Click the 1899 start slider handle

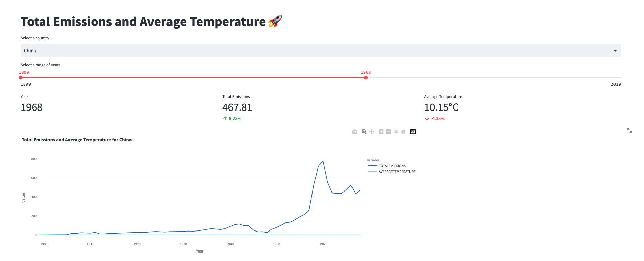(x=21, y=78)
